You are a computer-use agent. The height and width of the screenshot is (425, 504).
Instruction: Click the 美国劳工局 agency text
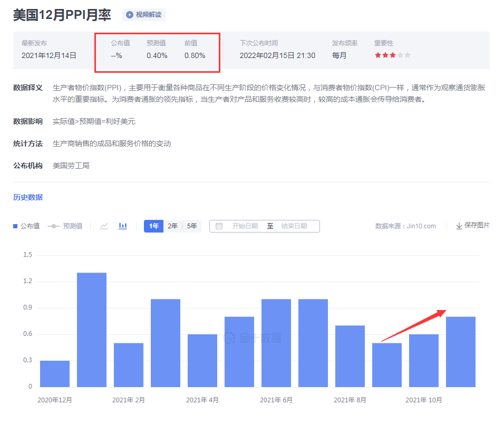click(x=71, y=166)
